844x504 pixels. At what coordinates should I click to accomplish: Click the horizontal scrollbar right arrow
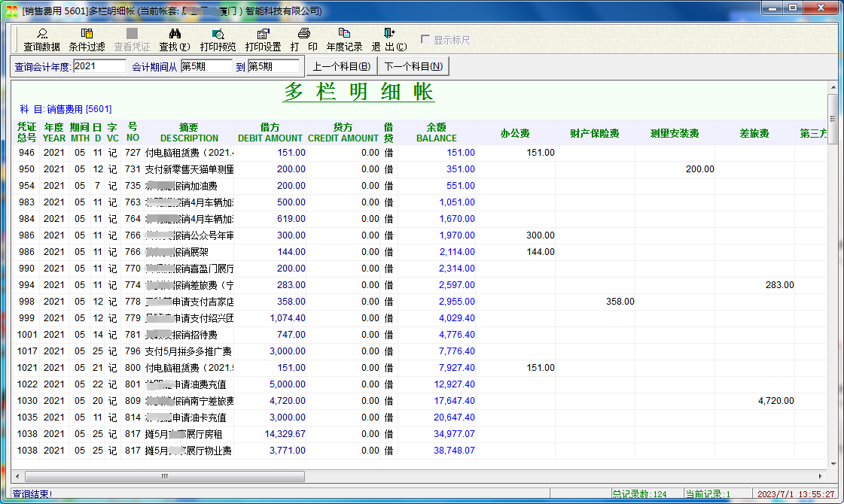820,476
